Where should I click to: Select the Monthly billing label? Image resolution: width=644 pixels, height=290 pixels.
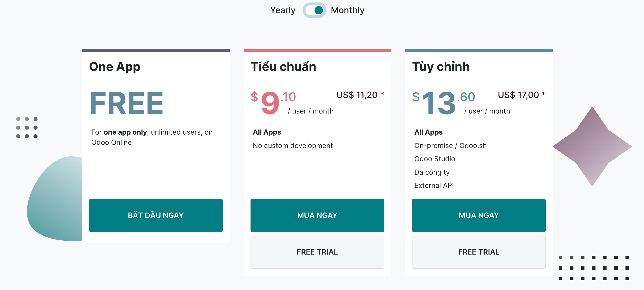(347, 10)
